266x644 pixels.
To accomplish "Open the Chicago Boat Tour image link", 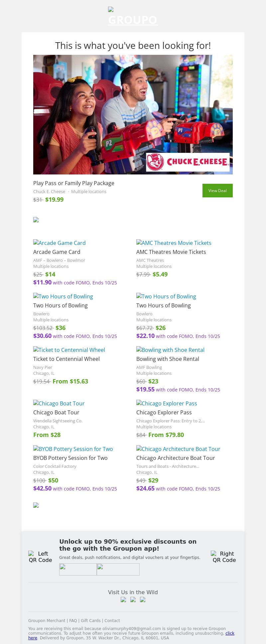I will tap(59, 403).
